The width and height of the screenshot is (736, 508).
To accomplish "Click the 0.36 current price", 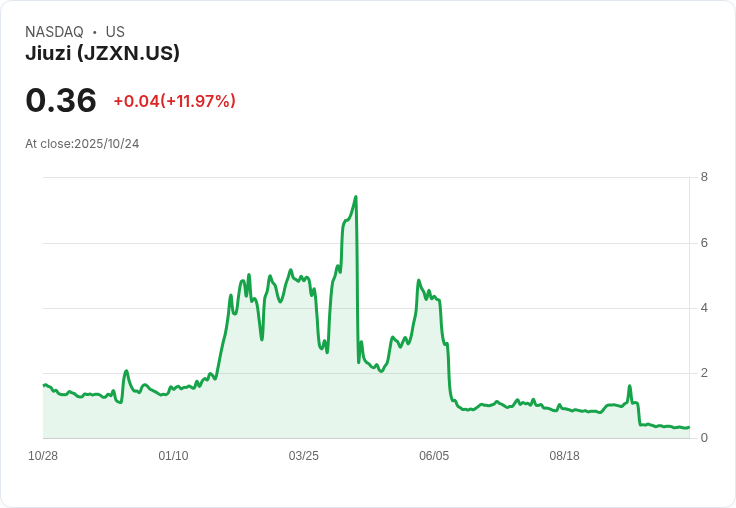I will pos(61,101).
